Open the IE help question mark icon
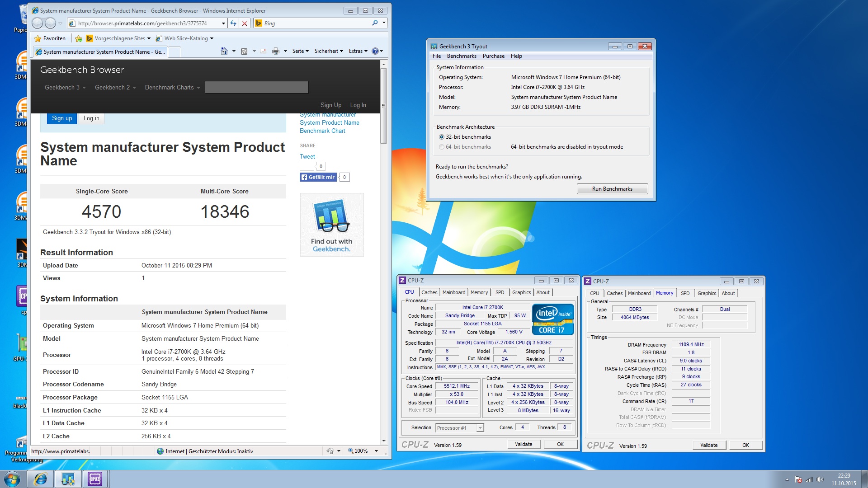This screenshot has width=868, height=488. pyautogui.click(x=375, y=51)
